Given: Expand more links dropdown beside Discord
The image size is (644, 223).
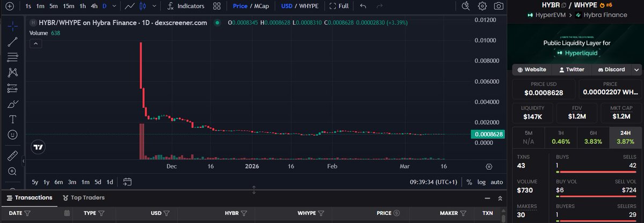Looking at the screenshot, I should tap(637, 70).
